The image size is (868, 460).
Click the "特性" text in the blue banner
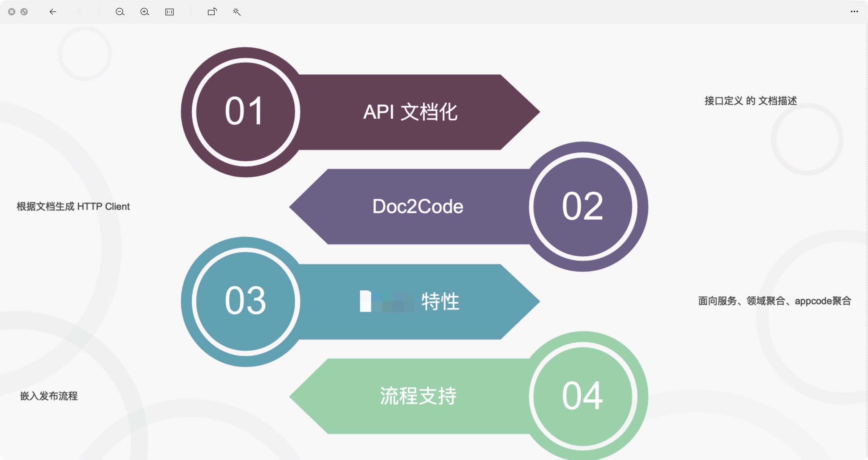pyautogui.click(x=440, y=301)
